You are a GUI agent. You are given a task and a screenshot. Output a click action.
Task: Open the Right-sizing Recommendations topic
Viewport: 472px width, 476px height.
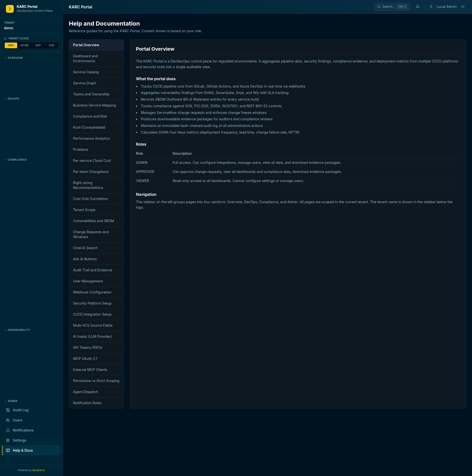[96, 185]
